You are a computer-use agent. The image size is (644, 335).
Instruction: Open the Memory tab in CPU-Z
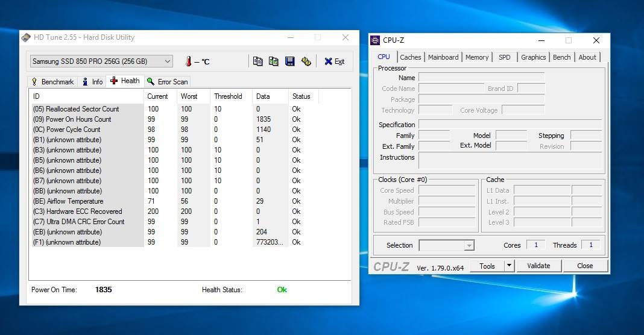point(477,57)
